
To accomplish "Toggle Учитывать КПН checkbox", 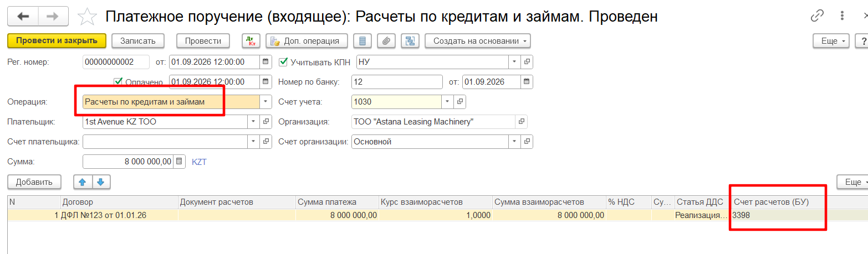I will [283, 61].
